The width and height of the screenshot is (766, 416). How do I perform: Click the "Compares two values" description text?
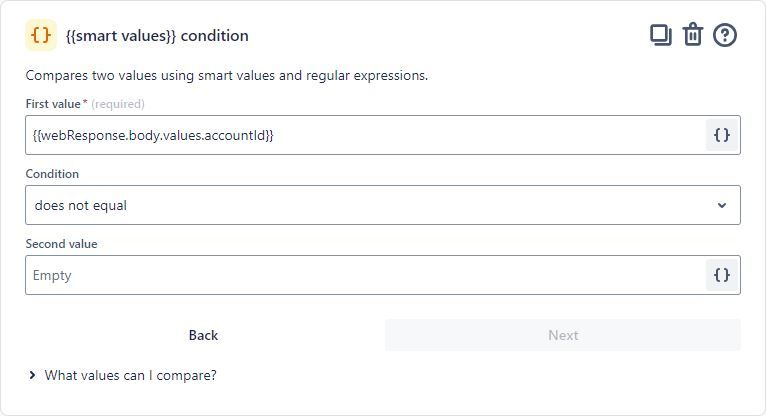point(226,75)
